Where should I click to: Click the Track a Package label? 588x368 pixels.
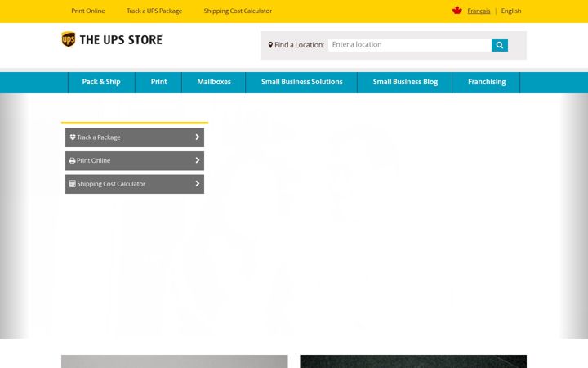(x=99, y=137)
